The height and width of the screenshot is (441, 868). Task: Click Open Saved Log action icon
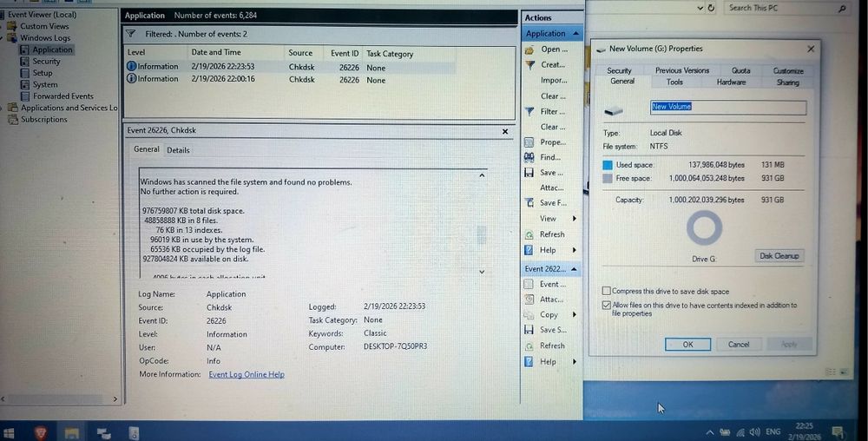(529, 49)
